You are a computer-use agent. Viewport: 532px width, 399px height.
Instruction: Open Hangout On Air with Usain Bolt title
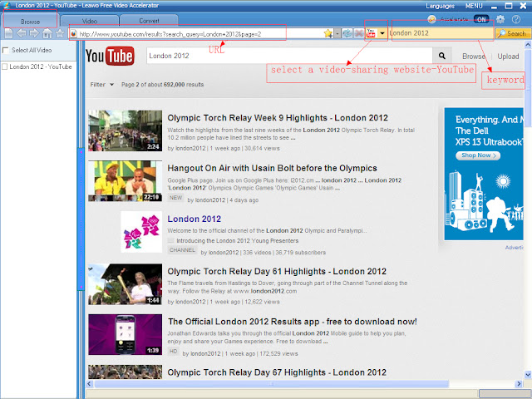[272, 168]
